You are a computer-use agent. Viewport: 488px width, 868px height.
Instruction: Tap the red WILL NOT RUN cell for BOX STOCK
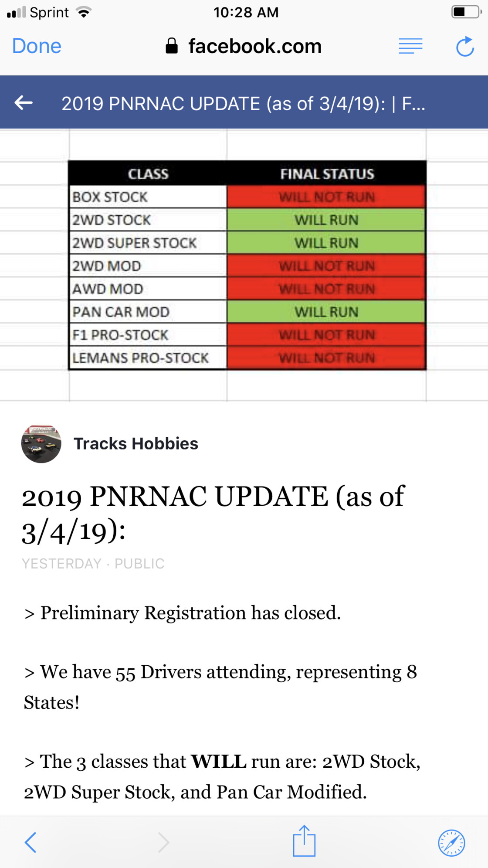(x=326, y=197)
